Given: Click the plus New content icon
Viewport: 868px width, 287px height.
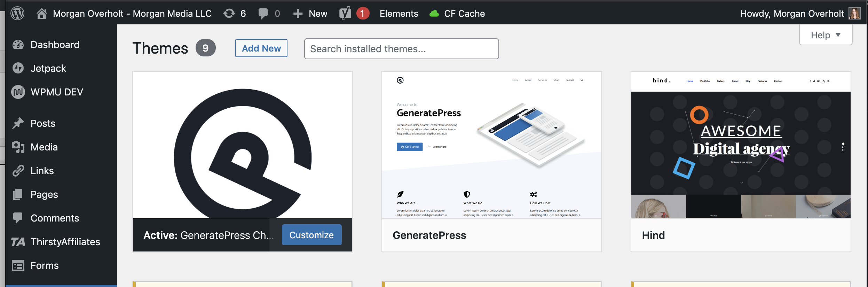Looking at the screenshot, I should (x=298, y=14).
